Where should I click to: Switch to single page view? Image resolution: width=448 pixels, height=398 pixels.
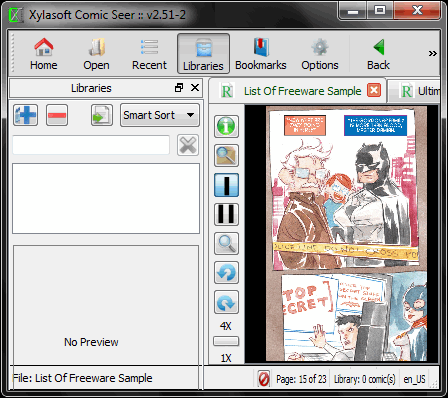pos(226,185)
